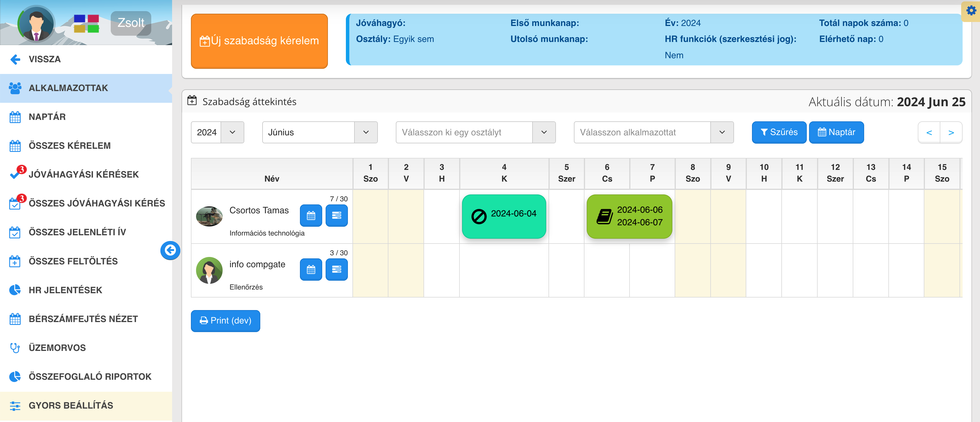Click the calendar icon beside NAPTÁR

point(15,117)
